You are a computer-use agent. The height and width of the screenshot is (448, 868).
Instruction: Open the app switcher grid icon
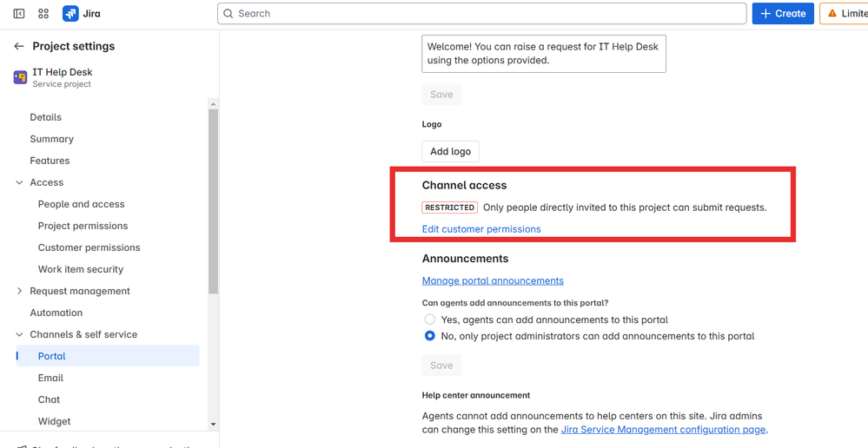pyautogui.click(x=43, y=14)
